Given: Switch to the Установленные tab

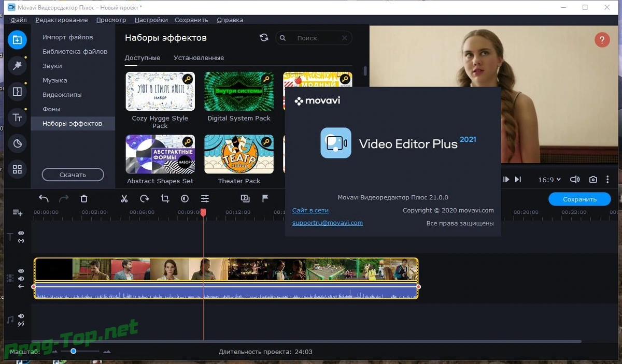Looking at the screenshot, I should pyautogui.click(x=199, y=58).
